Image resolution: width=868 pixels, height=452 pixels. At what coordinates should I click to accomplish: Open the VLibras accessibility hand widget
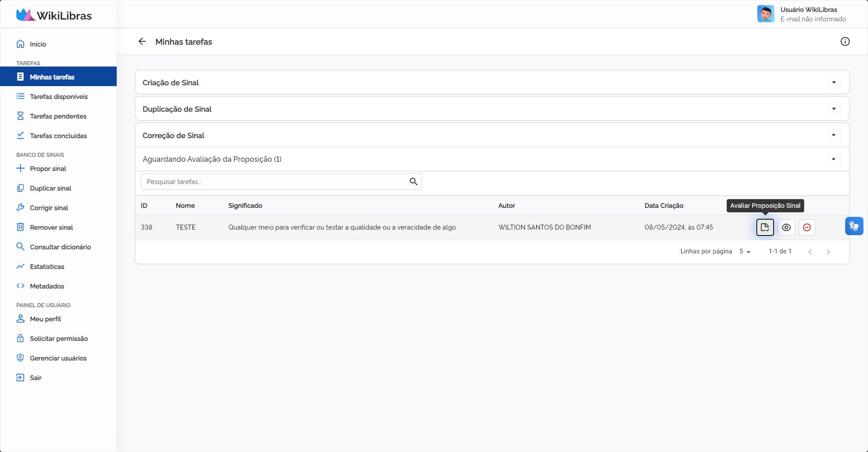(x=854, y=226)
